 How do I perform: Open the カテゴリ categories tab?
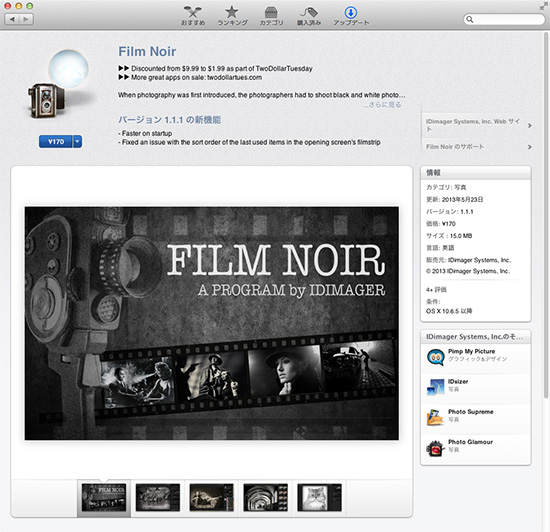click(271, 16)
